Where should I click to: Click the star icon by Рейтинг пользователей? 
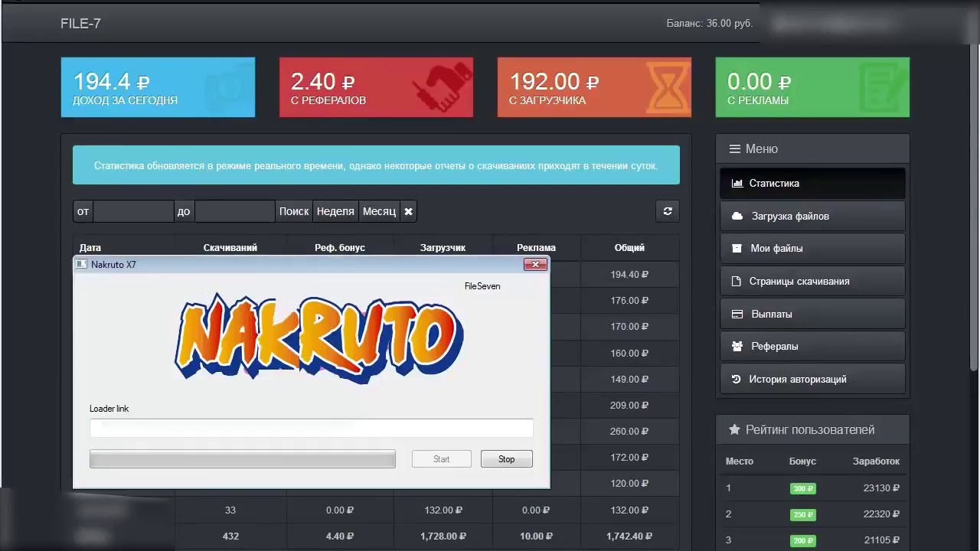click(x=734, y=429)
